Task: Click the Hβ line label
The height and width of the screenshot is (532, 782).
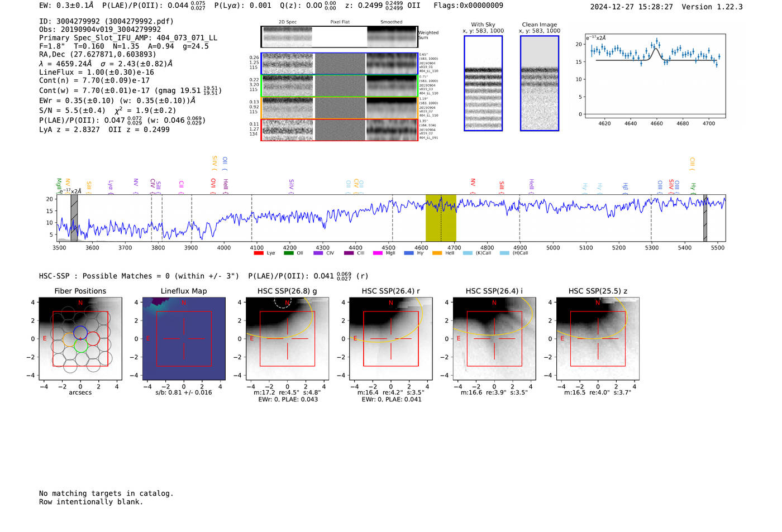Action: tap(626, 186)
